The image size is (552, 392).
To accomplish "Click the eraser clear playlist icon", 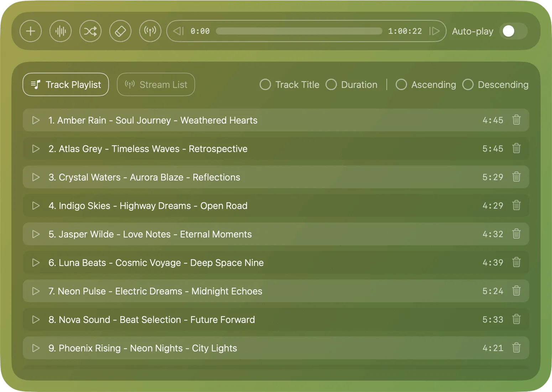I will (x=120, y=31).
